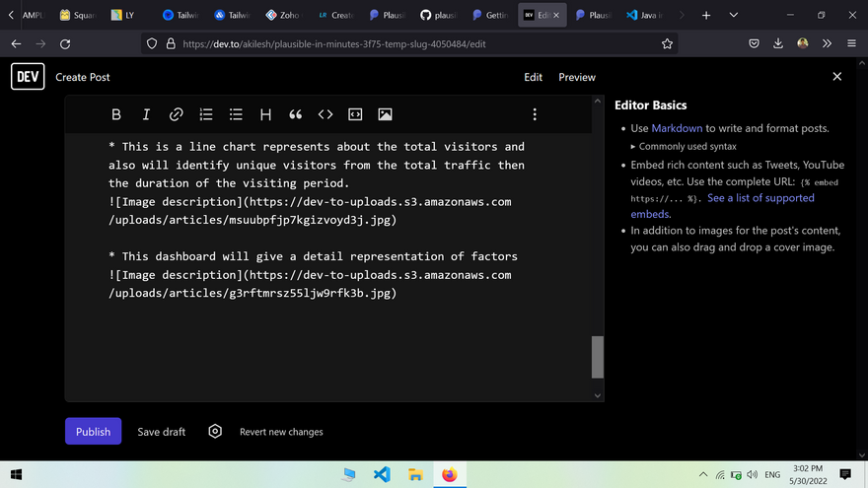Insert a blockquote

pyautogui.click(x=295, y=114)
